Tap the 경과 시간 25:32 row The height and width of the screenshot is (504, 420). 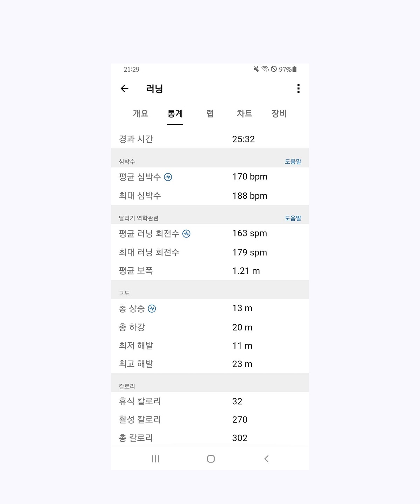210,139
